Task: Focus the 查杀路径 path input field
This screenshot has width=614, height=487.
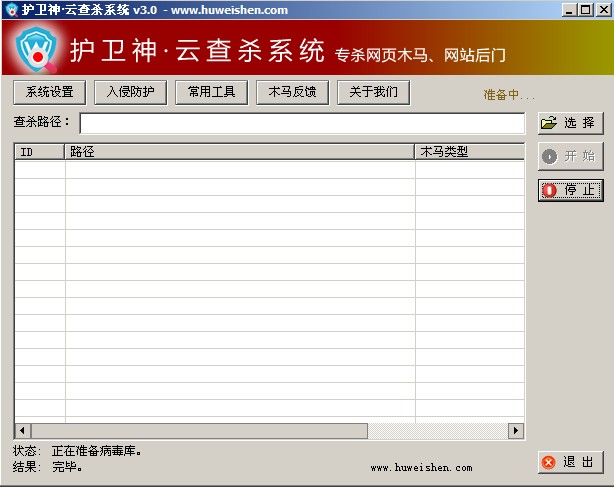Action: 302,123
